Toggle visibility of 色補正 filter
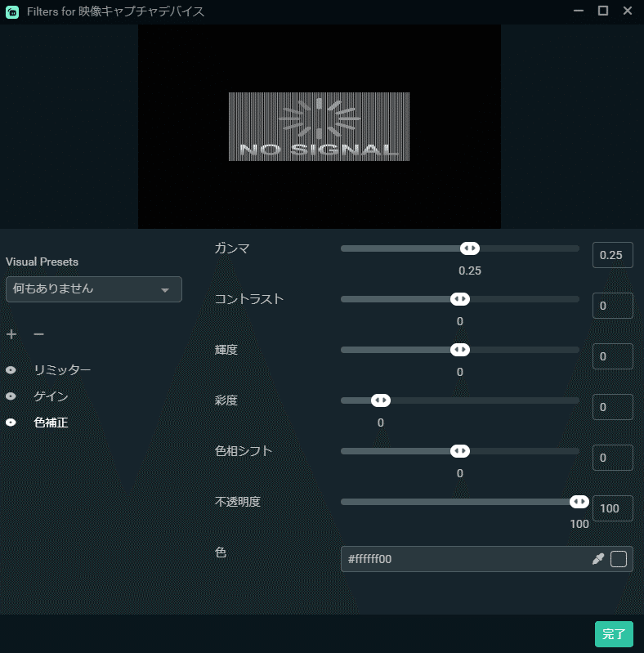Image resolution: width=644 pixels, height=653 pixels. 11,423
